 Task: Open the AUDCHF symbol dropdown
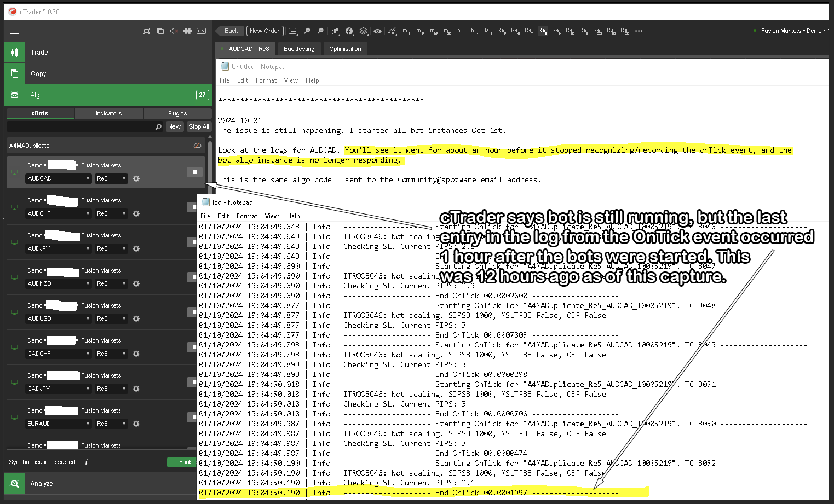tap(59, 213)
